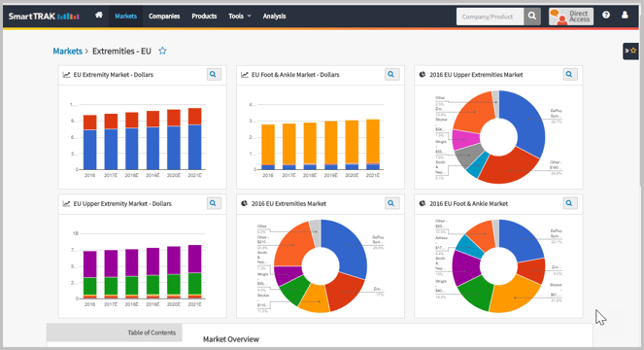Click line chart icon beside EU Upper Extremity Market
The width and height of the screenshot is (644, 350).
point(66,203)
